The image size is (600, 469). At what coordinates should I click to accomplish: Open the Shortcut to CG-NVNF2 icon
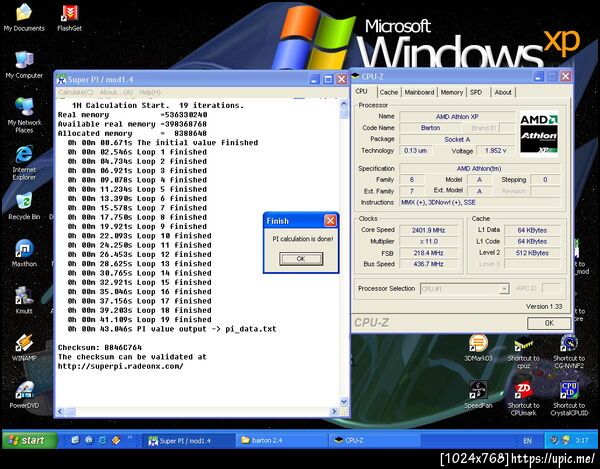click(x=569, y=351)
